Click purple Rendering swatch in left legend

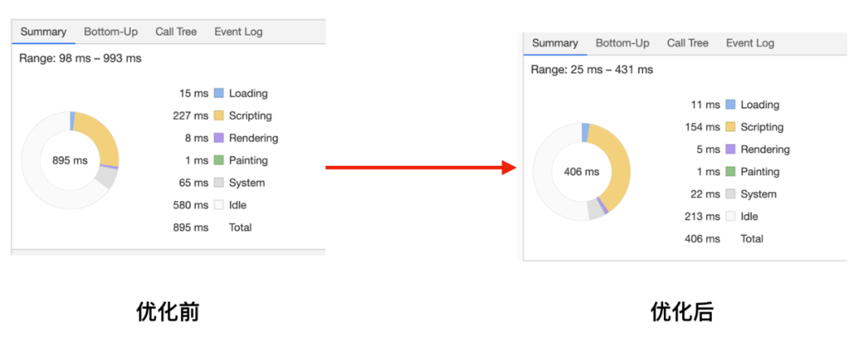pos(219,138)
